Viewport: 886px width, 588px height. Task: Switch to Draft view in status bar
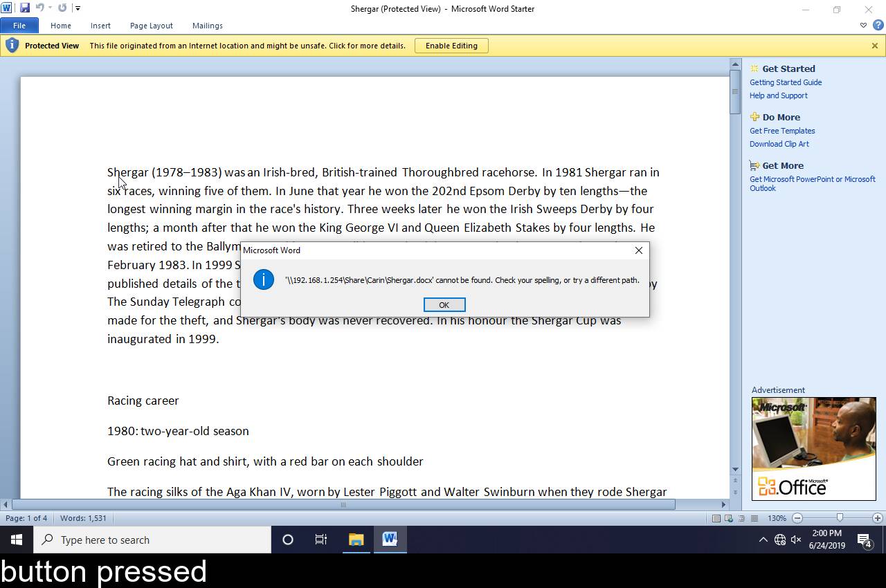(x=754, y=518)
